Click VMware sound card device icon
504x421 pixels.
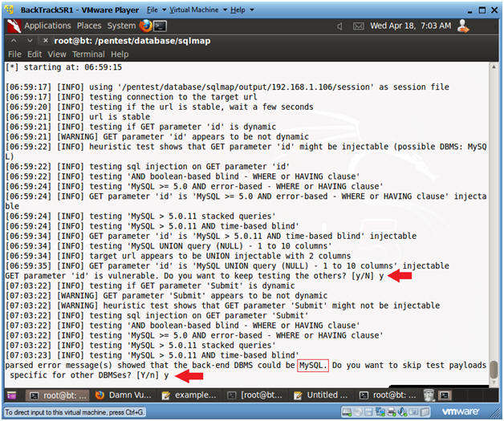point(403,411)
